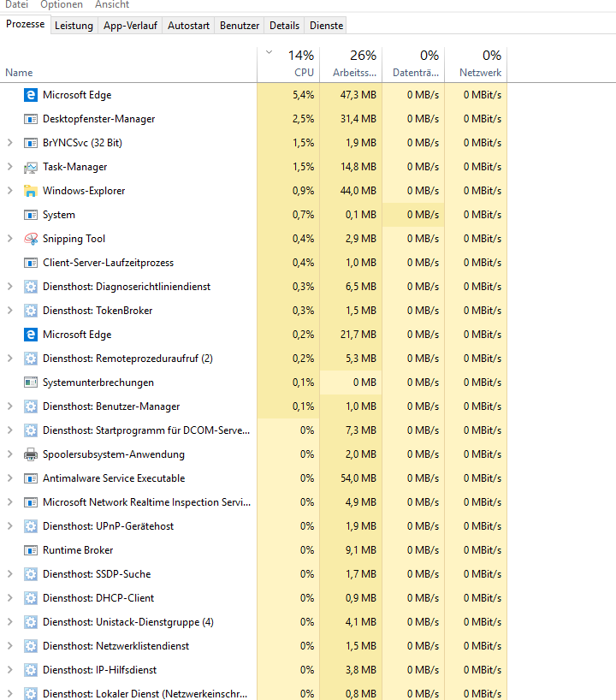Sort by the Netzwerk column header
Screen dimensions: 616x700
point(476,65)
